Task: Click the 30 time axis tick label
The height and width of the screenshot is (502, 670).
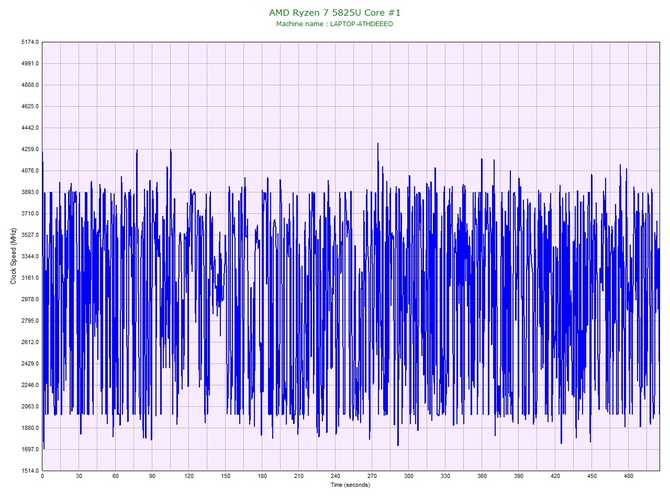Action: [79, 476]
